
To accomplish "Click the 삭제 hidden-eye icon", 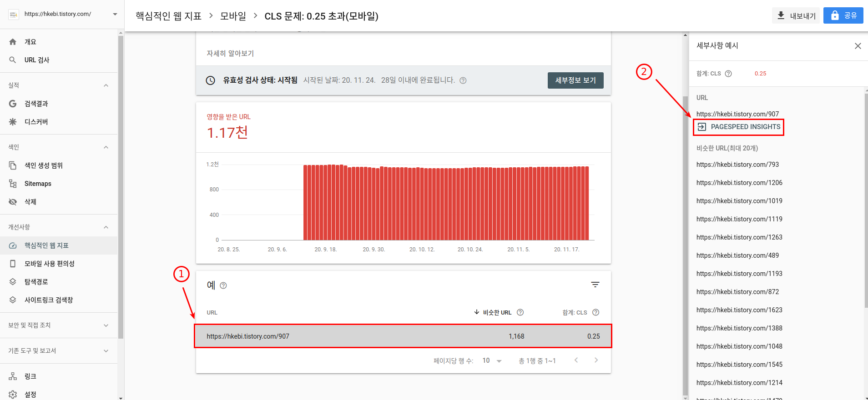I will [x=13, y=202].
